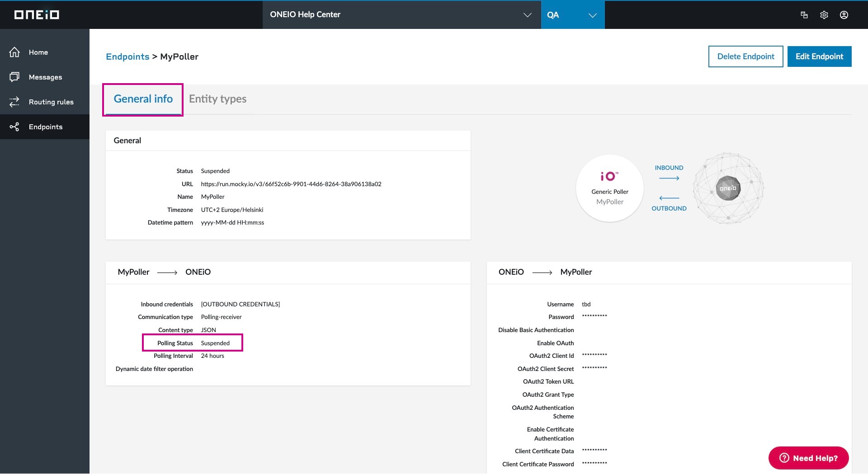Image resolution: width=868 pixels, height=474 pixels.
Task: Open the settings gear icon
Action: pos(824,15)
